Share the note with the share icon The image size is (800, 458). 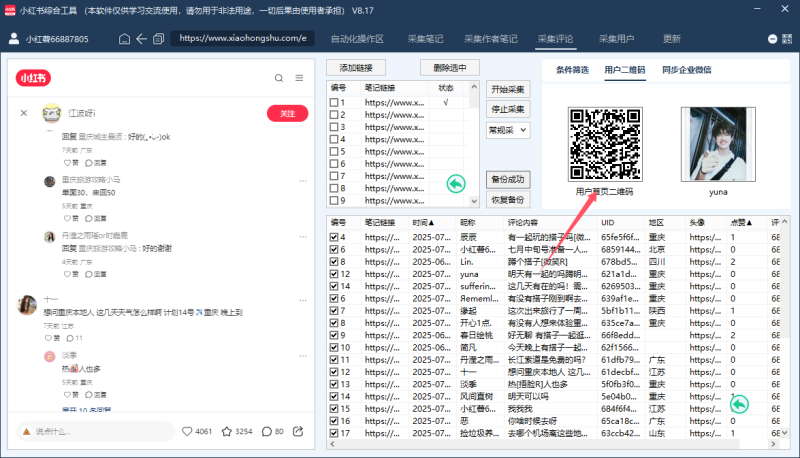click(x=298, y=431)
